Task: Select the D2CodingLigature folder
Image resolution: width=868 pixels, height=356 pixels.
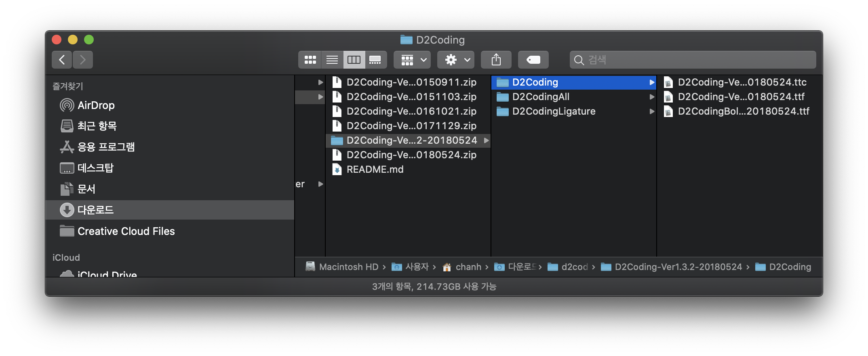Action: pyautogui.click(x=574, y=111)
